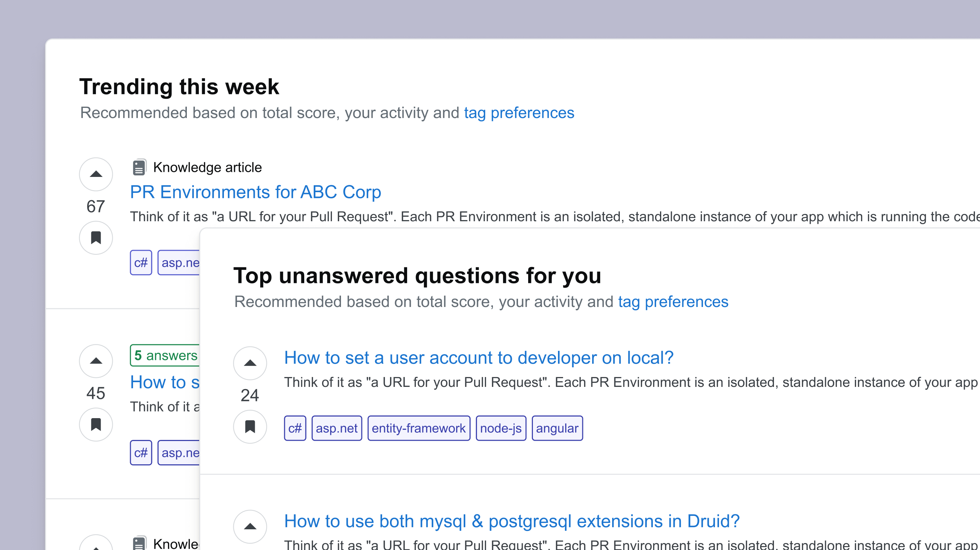Viewport: 980px width, 550px height.
Task: Upvote the developer on local question
Action: (250, 363)
